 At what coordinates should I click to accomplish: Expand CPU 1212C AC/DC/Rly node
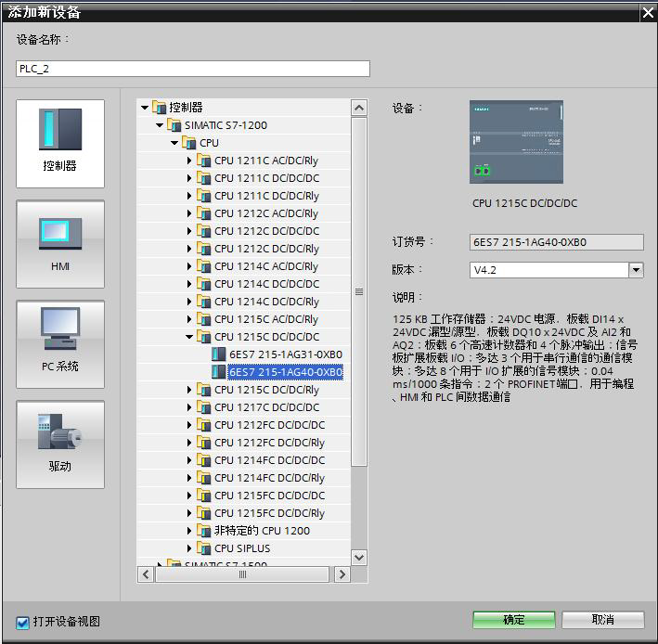[x=189, y=213]
